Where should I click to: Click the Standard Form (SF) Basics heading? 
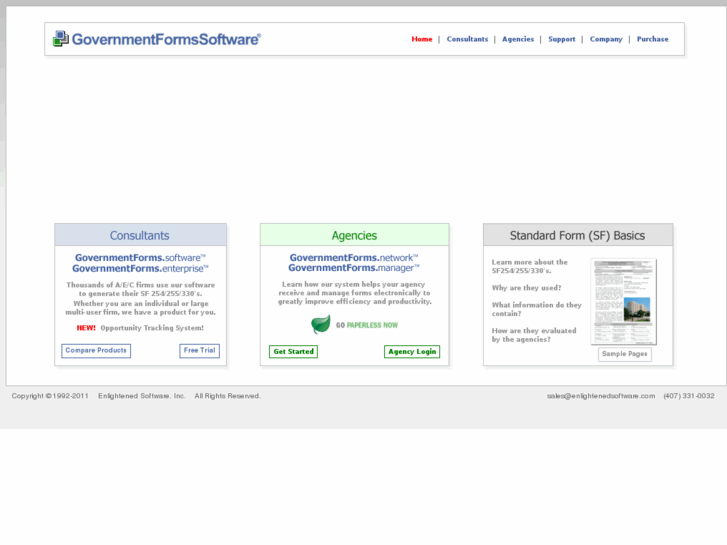(x=577, y=236)
